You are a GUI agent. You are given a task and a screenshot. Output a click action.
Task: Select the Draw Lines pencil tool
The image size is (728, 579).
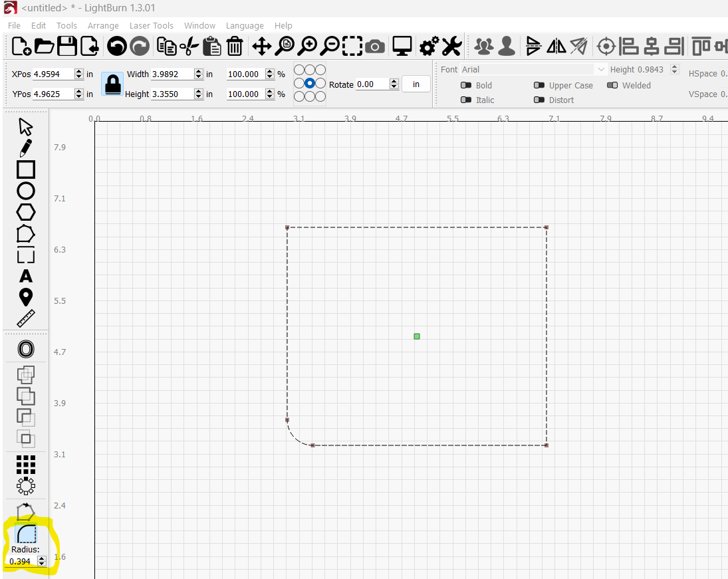(25, 148)
